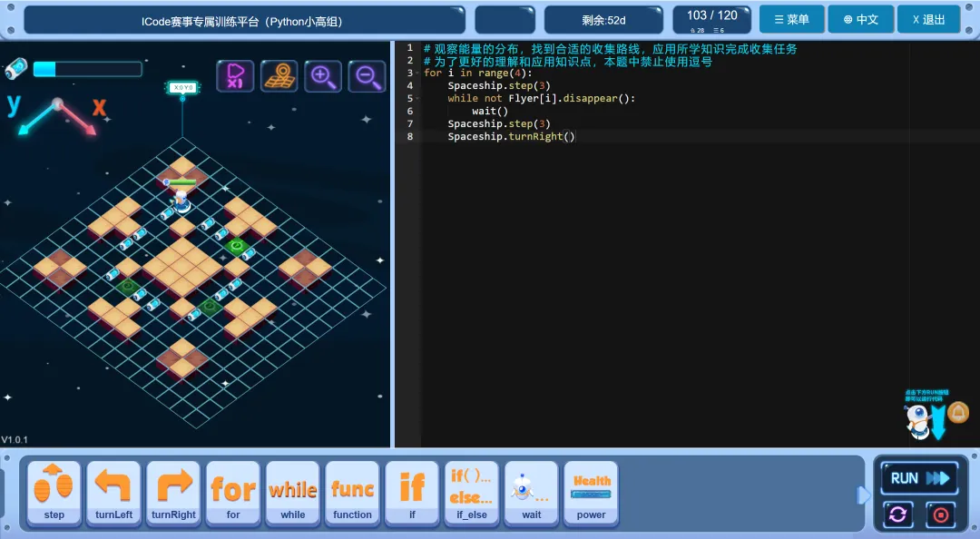This screenshot has height=539, width=980.
Task: Add the wait command block
Action: tap(531, 494)
